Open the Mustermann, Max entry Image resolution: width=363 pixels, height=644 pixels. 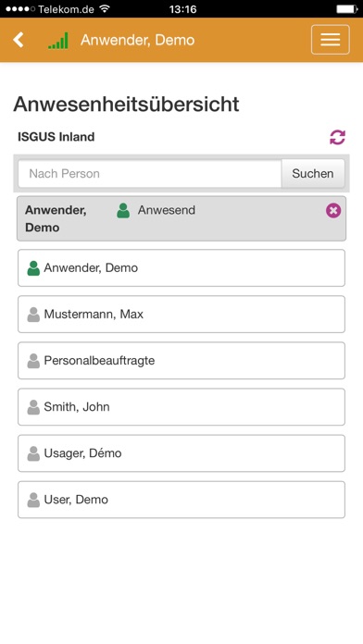[x=181, y=315]
